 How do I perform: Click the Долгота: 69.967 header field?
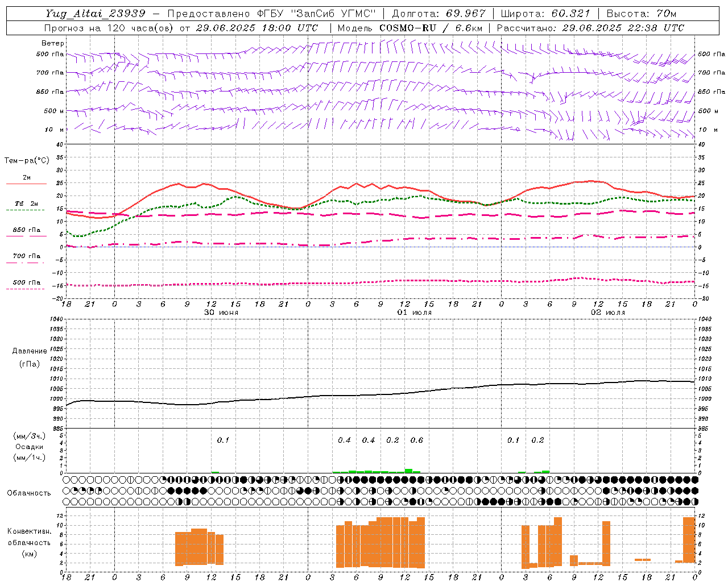pyautogui.click(x=439, y=14)
